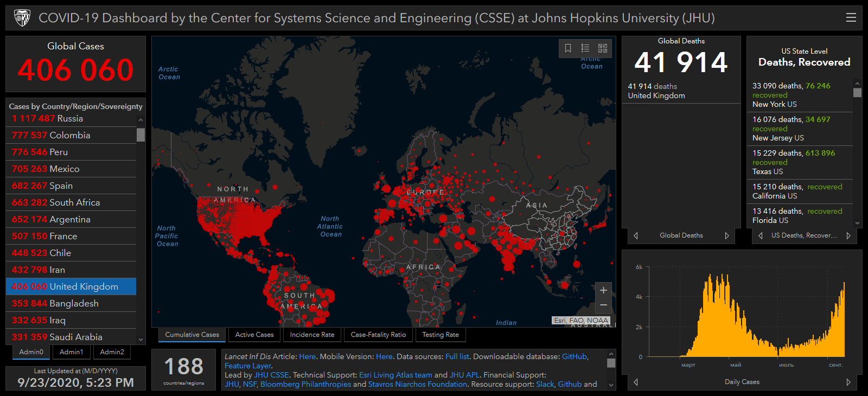868x396 pixels.
Task: Select Russia in the country list
Action: click(x=71, y=119)
